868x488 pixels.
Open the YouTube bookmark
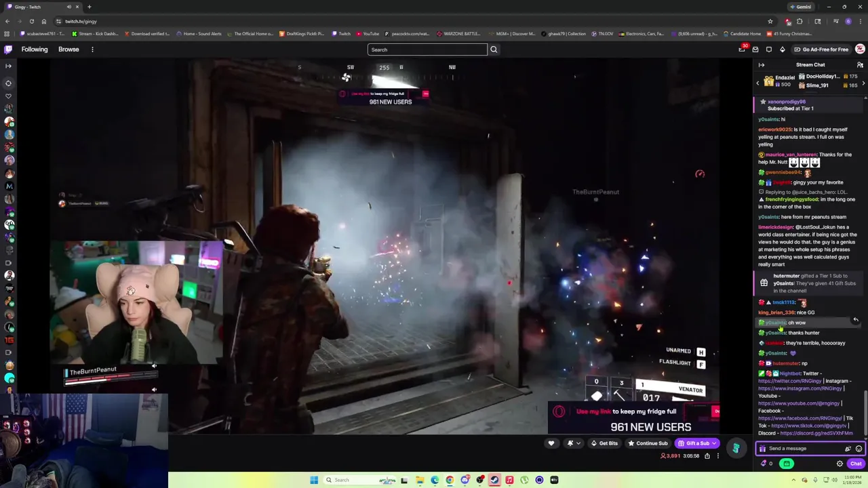coord(368,34)
